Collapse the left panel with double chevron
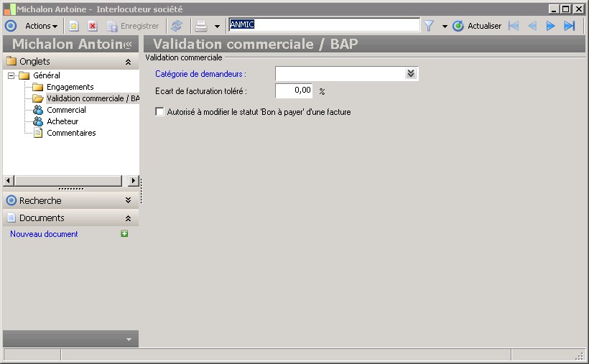 (128, 45)
